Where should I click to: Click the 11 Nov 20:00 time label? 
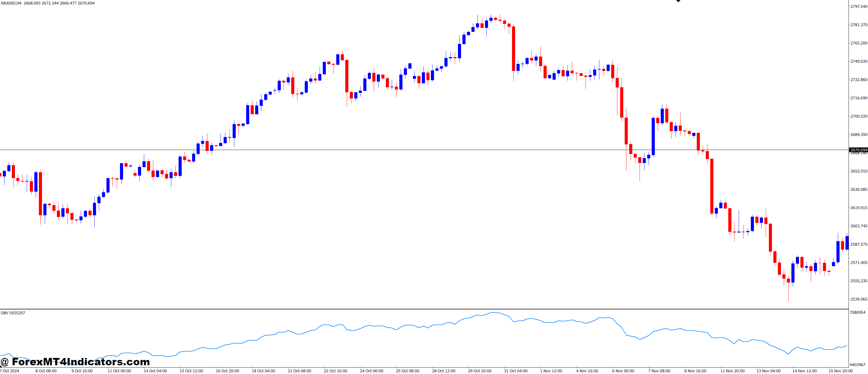coord(732,371)
